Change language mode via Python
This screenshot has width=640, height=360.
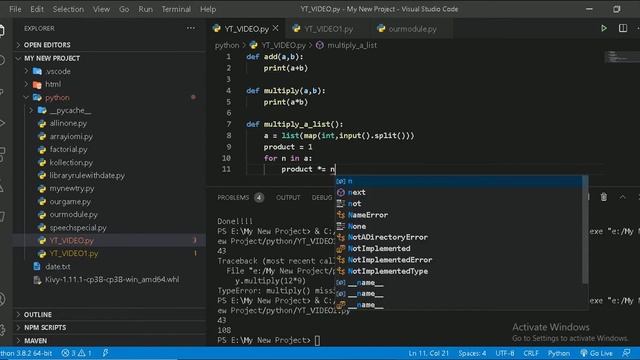[x=558, y=353]
